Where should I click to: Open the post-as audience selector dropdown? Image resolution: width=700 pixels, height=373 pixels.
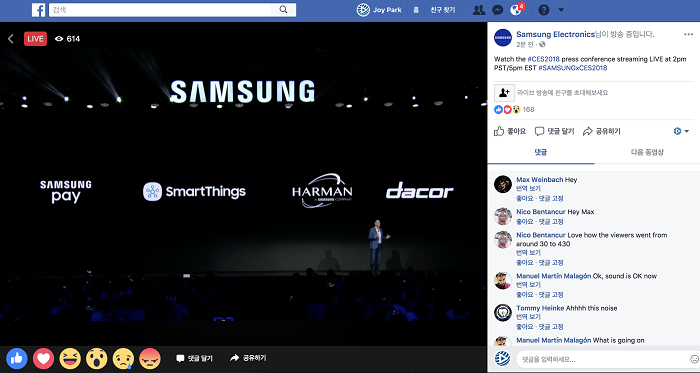point(681,131)
